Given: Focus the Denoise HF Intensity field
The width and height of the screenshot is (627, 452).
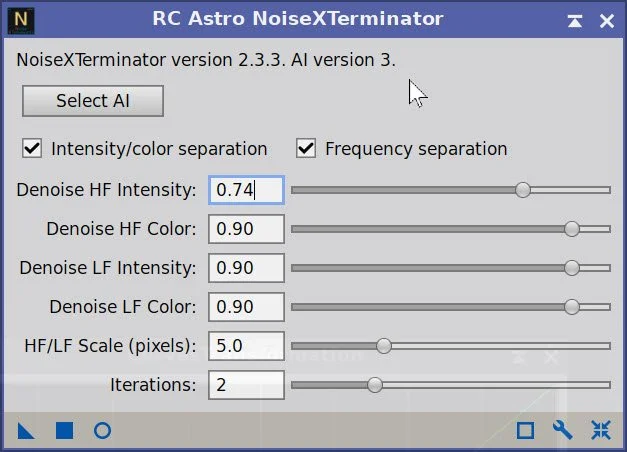Looking at the screenshot, I should (246, 190).
